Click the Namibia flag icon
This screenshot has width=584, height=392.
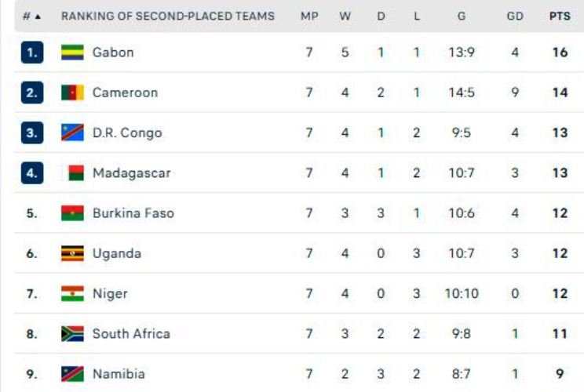coord(72,374)
